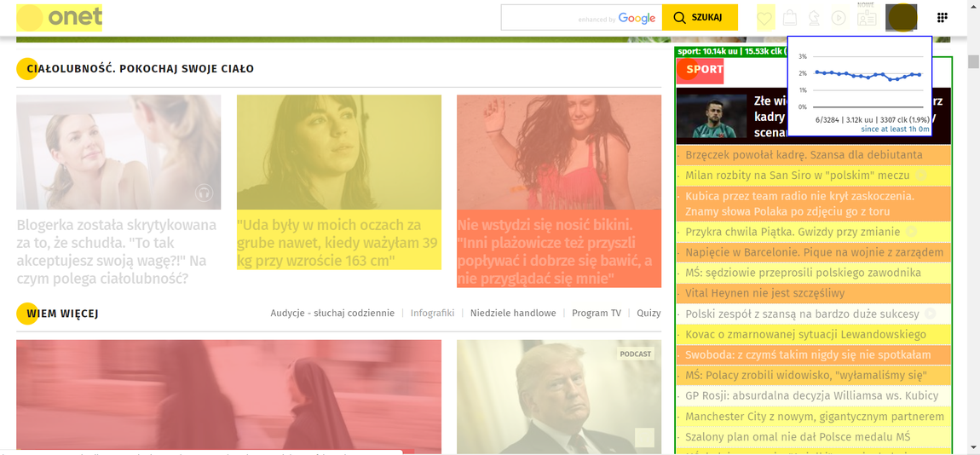This screenshot has width=980, height=455.
Task: Click the headphones icon on blogerka photo
Action: (203, 193)
